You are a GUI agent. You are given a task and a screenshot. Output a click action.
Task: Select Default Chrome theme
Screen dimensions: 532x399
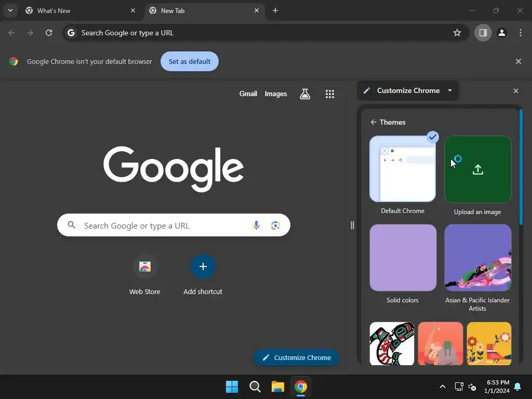point(403,169)
